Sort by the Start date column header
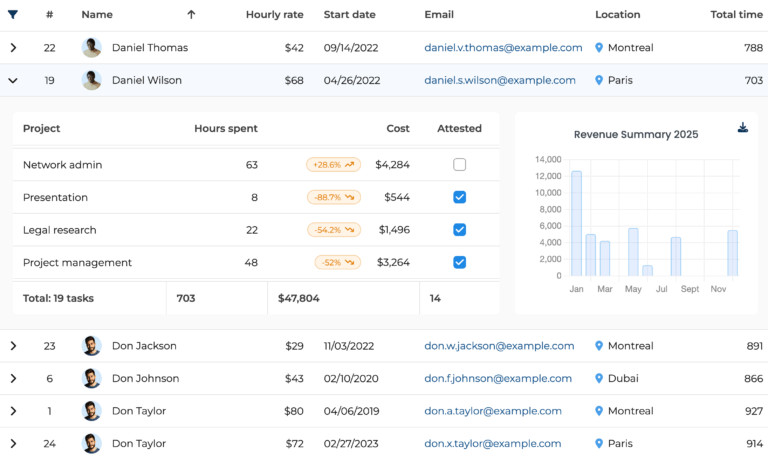Viewport: 768px width, 455px height. coord(349,15)
